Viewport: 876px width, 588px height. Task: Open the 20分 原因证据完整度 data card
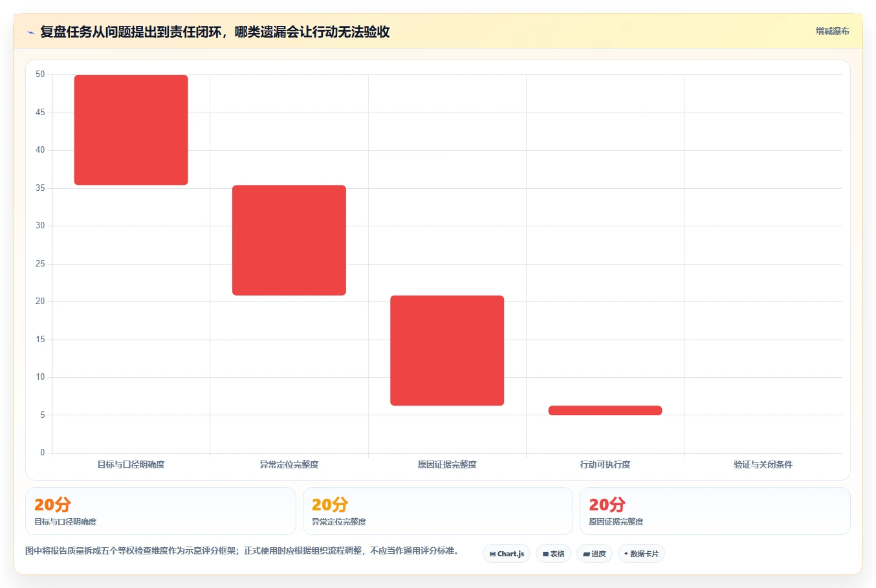coord(715,511)
